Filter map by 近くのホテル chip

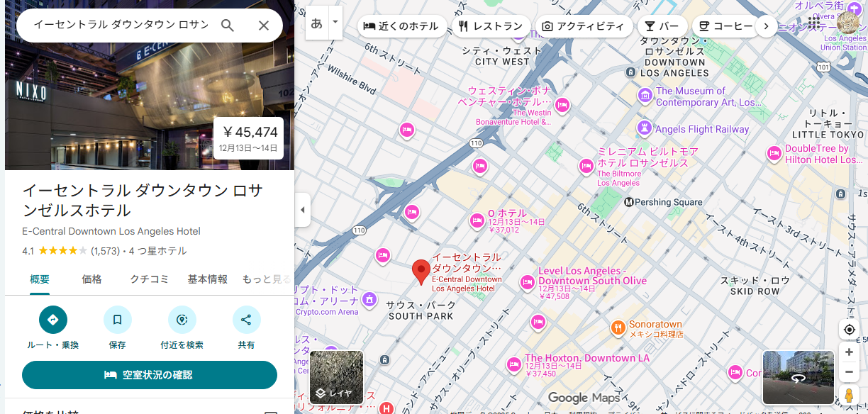401,26
